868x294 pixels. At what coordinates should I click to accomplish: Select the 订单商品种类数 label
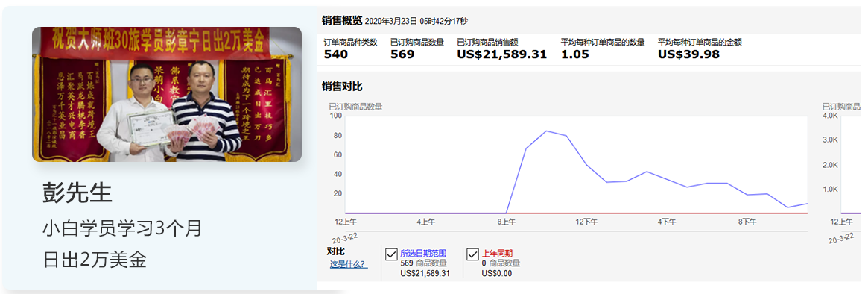(350, 42)
